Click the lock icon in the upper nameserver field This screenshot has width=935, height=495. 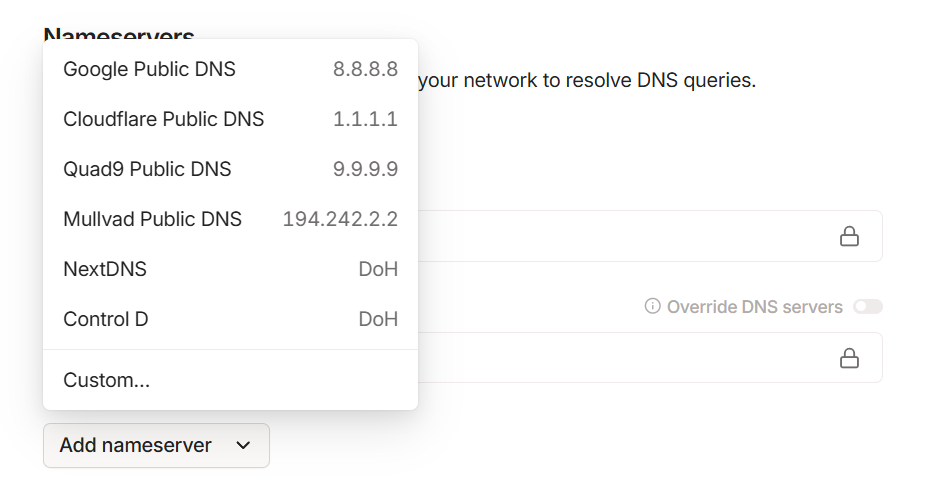tap(849, 236)
